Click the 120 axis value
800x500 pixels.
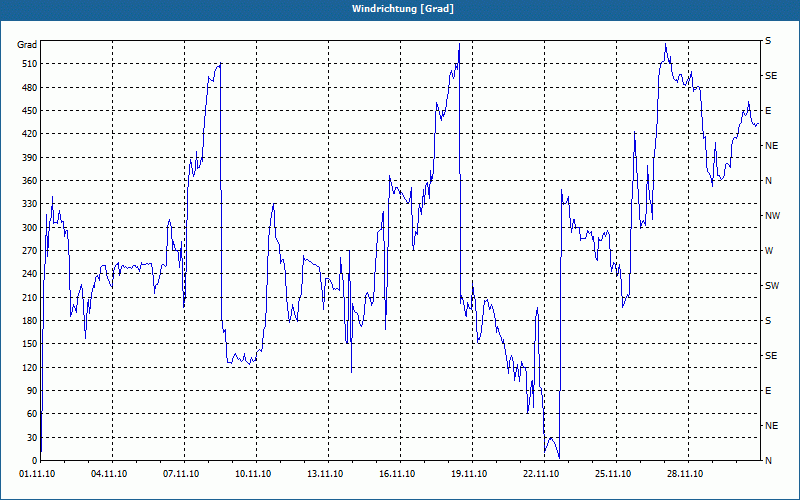click(31, 367)
